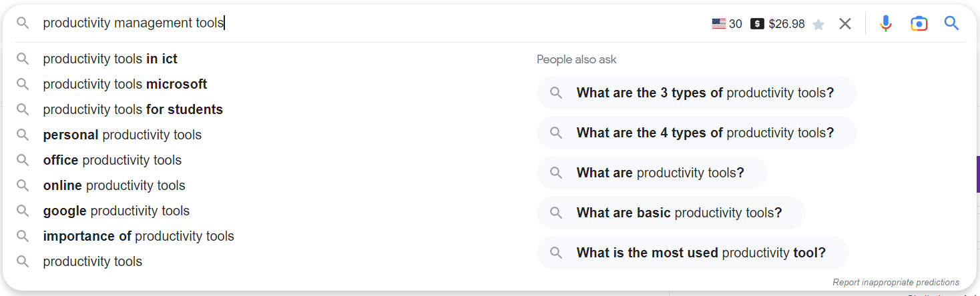Open "What are the 3 types" question
The width and height of the screenshot is (980, 296).
click(704, 93)
